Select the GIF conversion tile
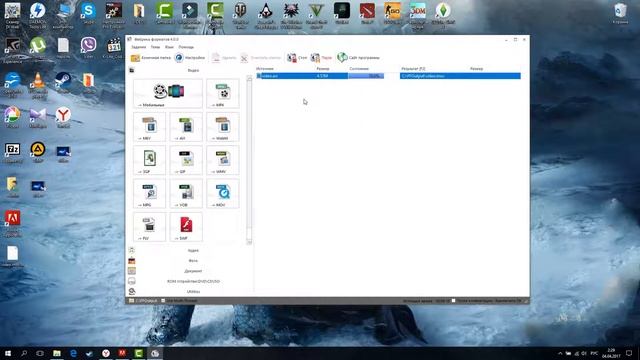640x360 pixels. (x=186, y=160)
